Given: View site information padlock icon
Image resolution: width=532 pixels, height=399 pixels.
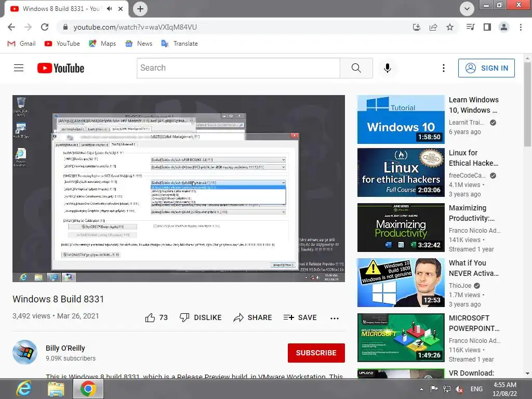Looking at the screenshot, I should [65, 27].
